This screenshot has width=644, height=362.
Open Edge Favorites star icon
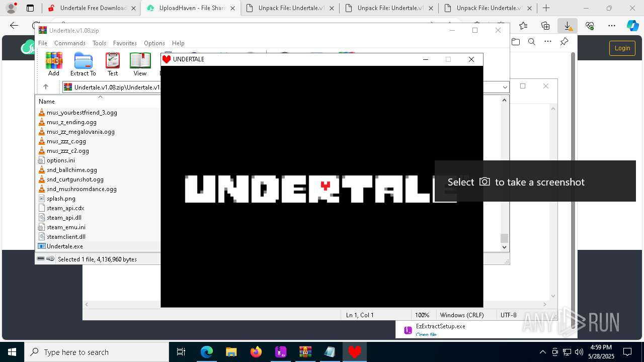tap(523, 26)
